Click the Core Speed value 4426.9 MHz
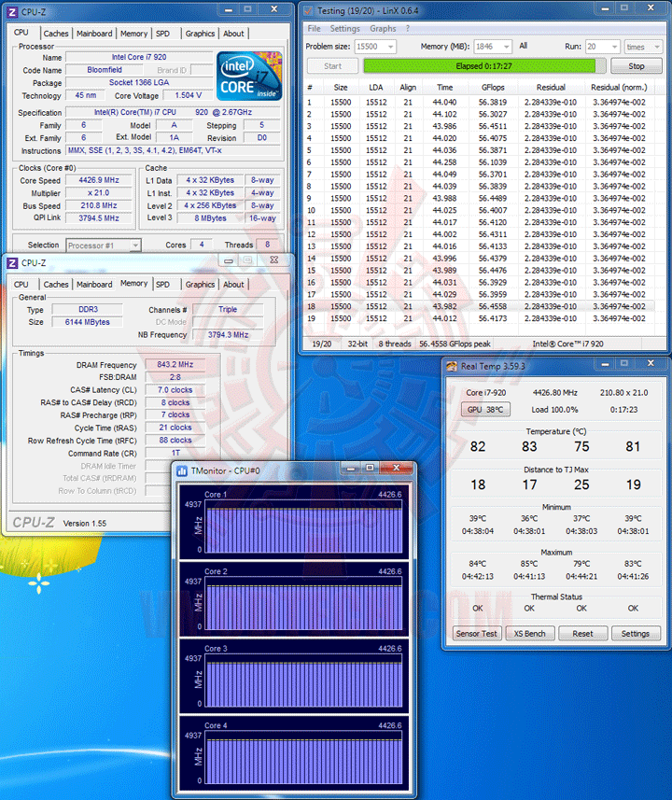Viewport: 672px width, 800px height. click(x=99, y=180)
